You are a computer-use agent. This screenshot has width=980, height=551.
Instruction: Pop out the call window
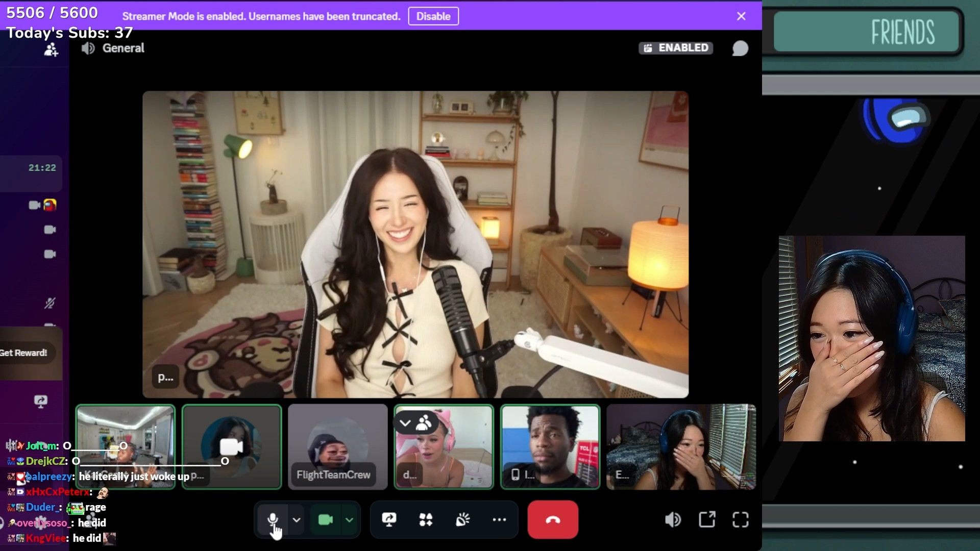coord(707,520)
